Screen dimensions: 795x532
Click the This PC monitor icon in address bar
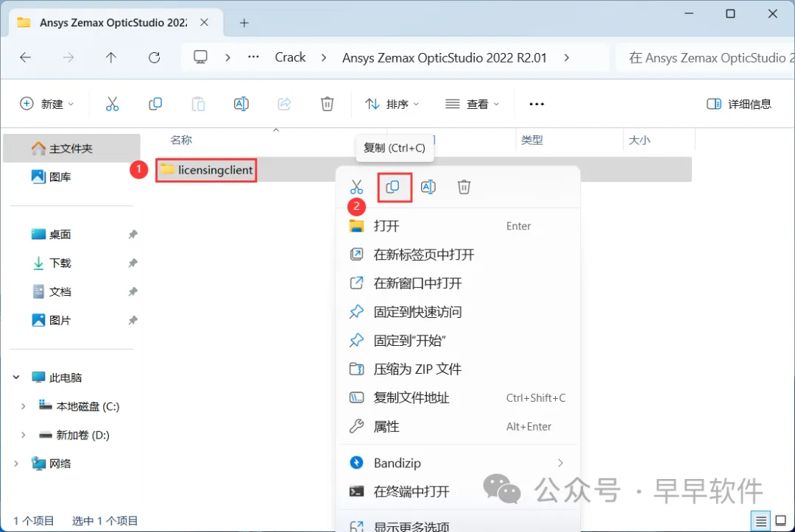201,57
